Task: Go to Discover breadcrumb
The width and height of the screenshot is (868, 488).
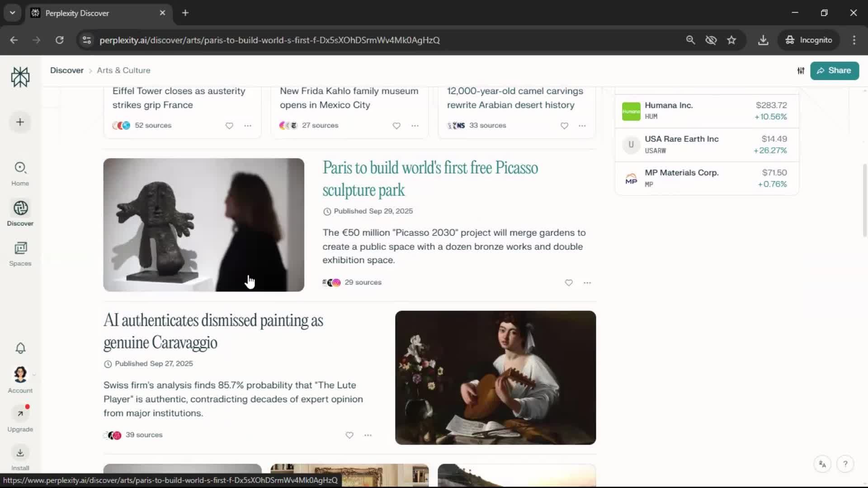Action: [67, 70]
